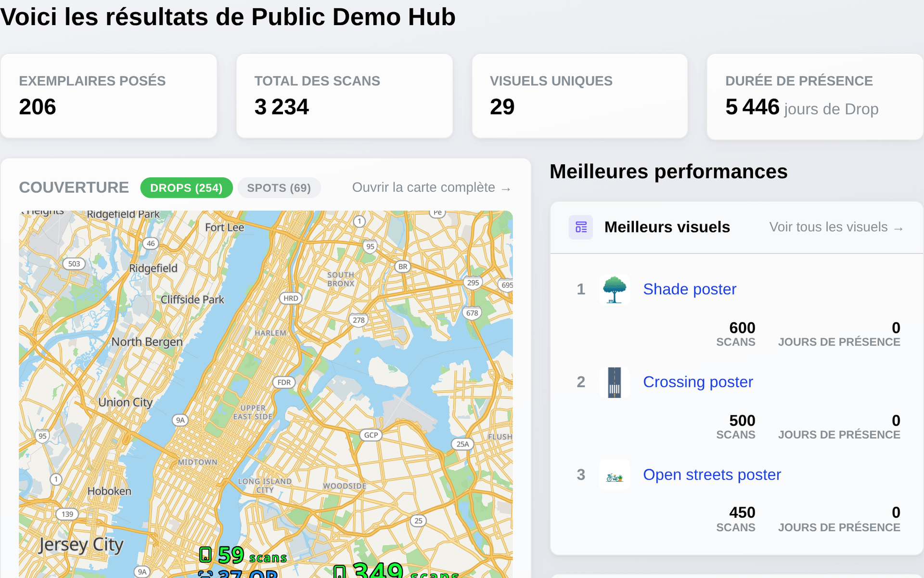Click the 450 scans value for Open streets poster
This screenshot has height=578, width=924.
[742, 512]
